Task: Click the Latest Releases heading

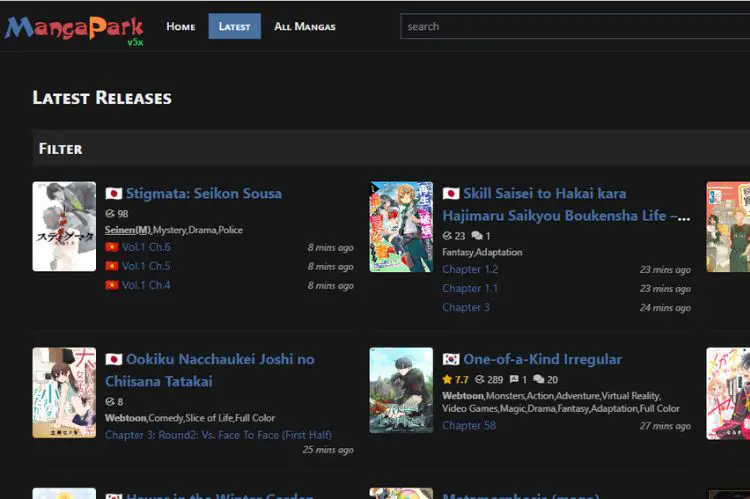Action: point(102,98)
